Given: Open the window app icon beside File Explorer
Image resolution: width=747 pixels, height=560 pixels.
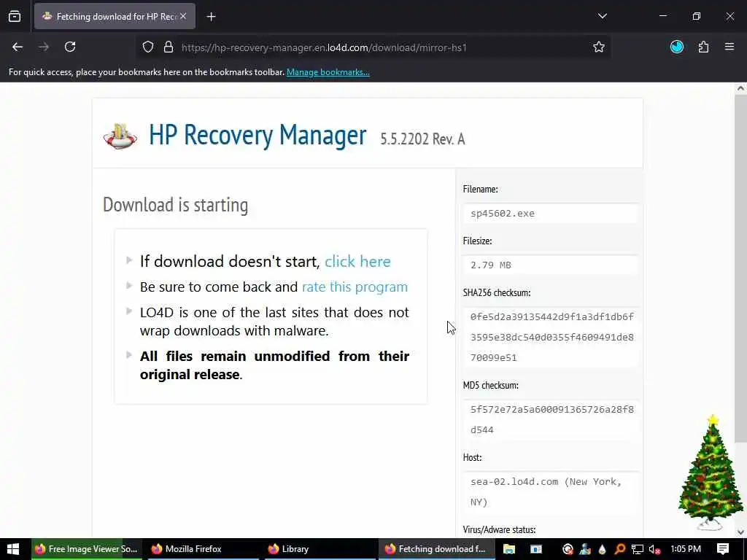Looking at the screenshot, I should point(536,549).
